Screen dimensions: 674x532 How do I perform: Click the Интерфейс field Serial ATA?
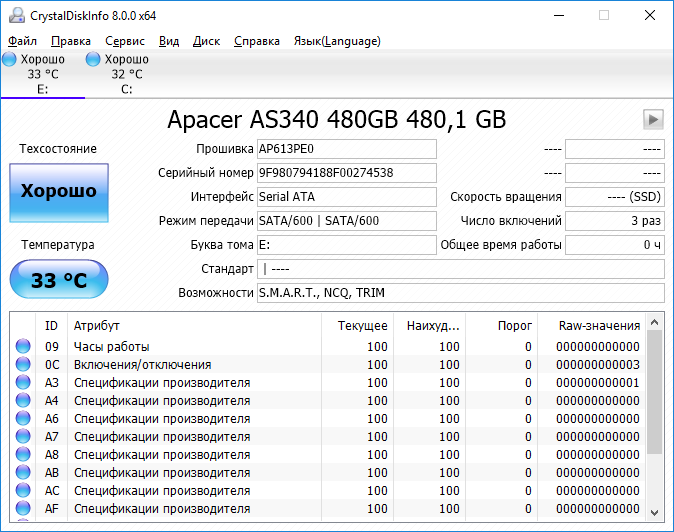(347, 197)
